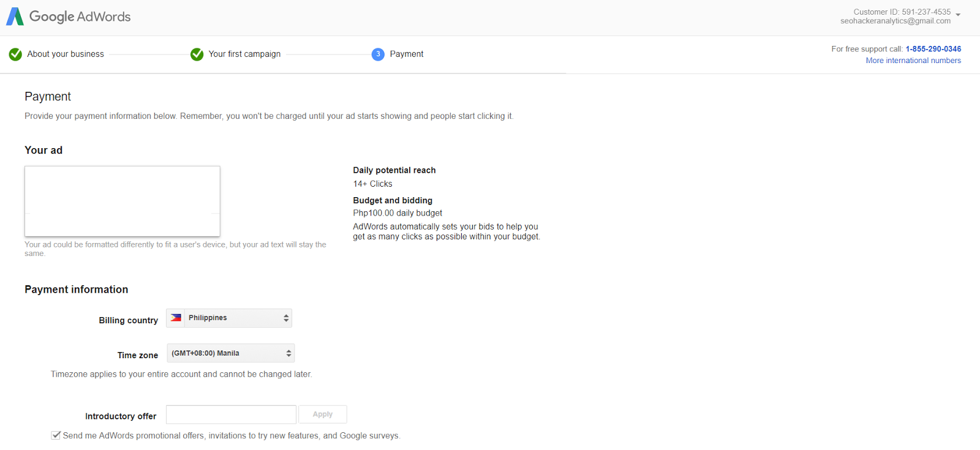Viewport: 980px width, 450px height.
Task: Click the blue step 3 circle icon
Action: point(378,54)
